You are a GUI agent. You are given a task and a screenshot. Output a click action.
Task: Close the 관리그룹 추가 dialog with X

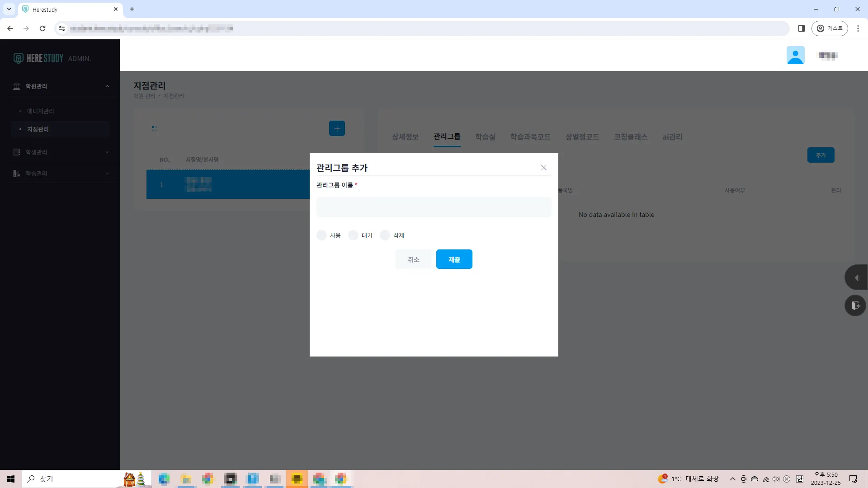pos(543,168)
